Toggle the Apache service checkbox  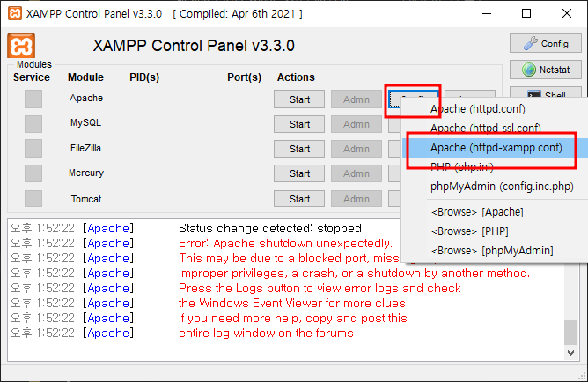[33, 99]
